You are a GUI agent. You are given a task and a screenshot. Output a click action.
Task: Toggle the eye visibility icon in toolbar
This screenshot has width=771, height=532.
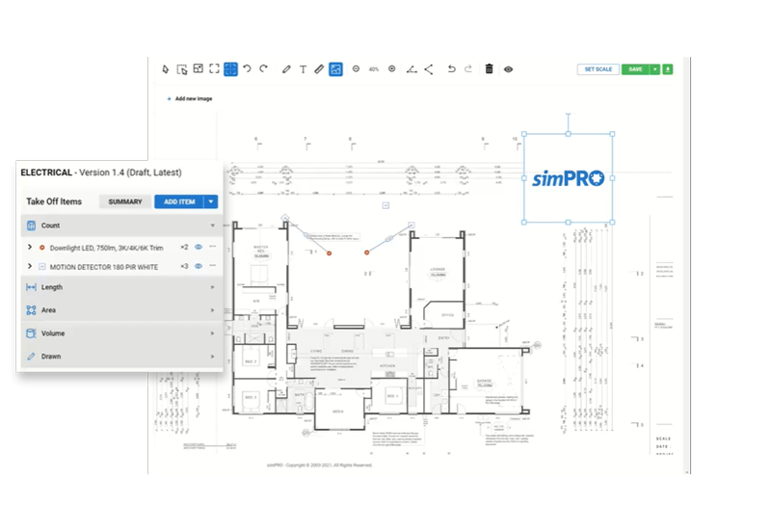pos(509,69)
